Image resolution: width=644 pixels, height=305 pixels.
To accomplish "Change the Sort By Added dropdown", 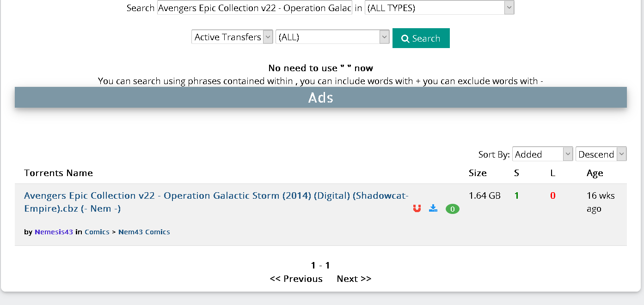I will pyautogui.click(x=543, y=154).
